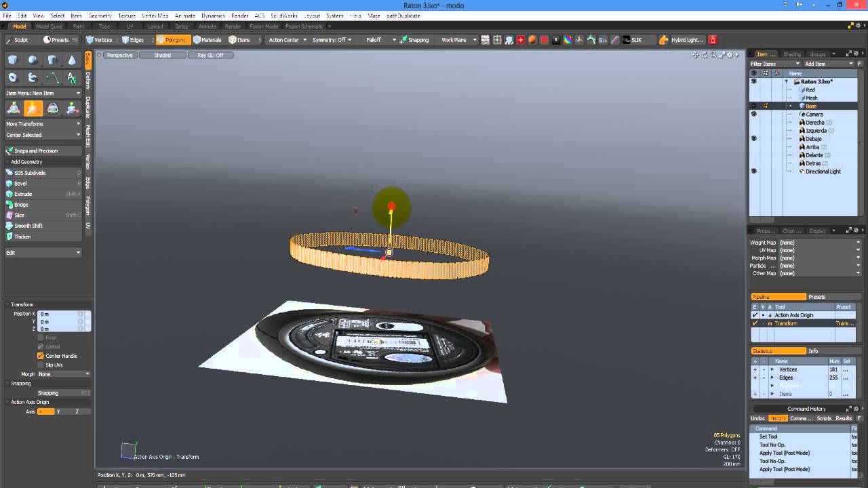Click the orange sphere icon in top toolbar
The image size is (868, 488).
pos(532,40)
